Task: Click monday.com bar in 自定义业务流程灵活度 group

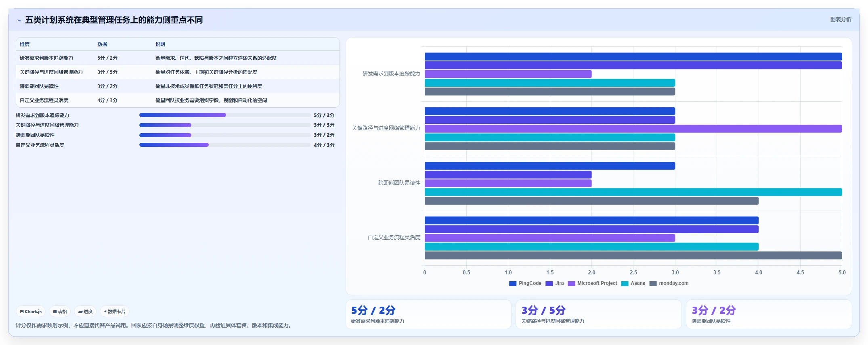Action: pos(633,255)
